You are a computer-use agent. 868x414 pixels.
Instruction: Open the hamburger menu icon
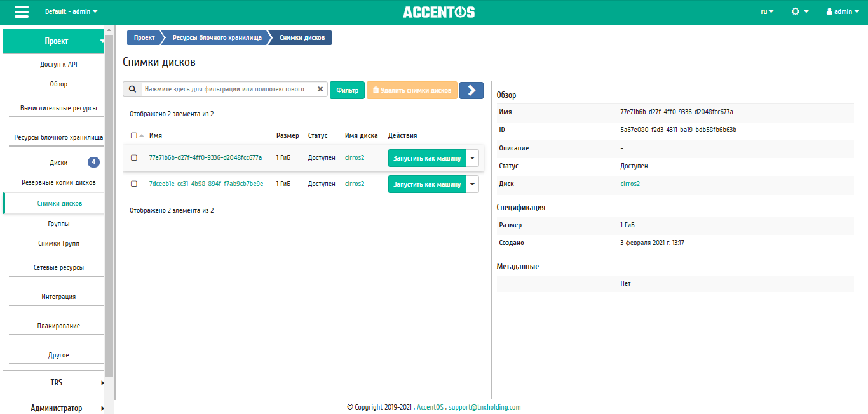pyautogui.click(x=21, y=12)
